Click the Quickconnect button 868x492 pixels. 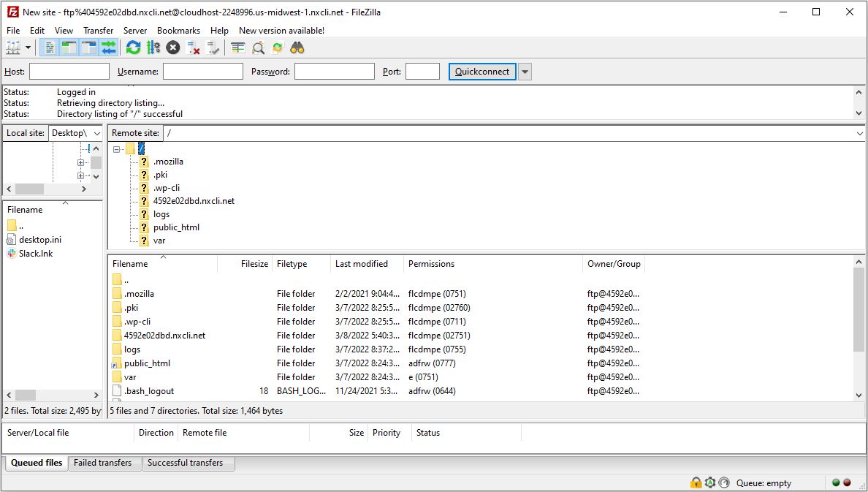tap(482, 72)
